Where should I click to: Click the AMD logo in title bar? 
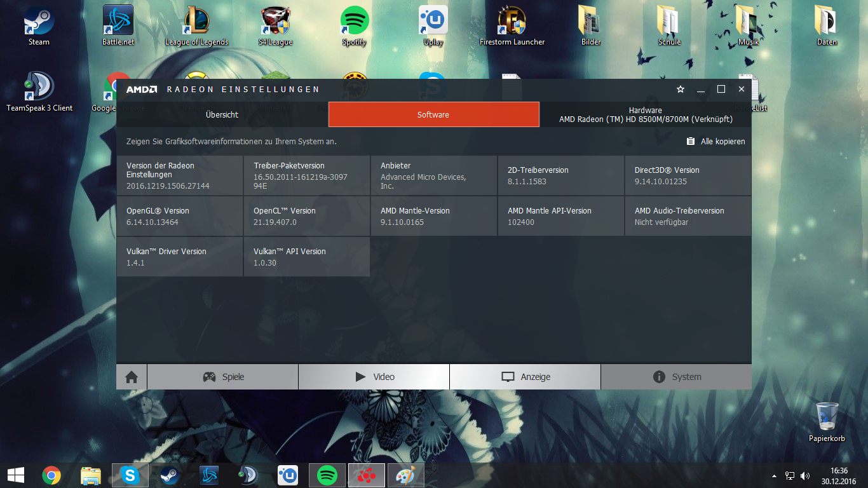coord(141,90)
